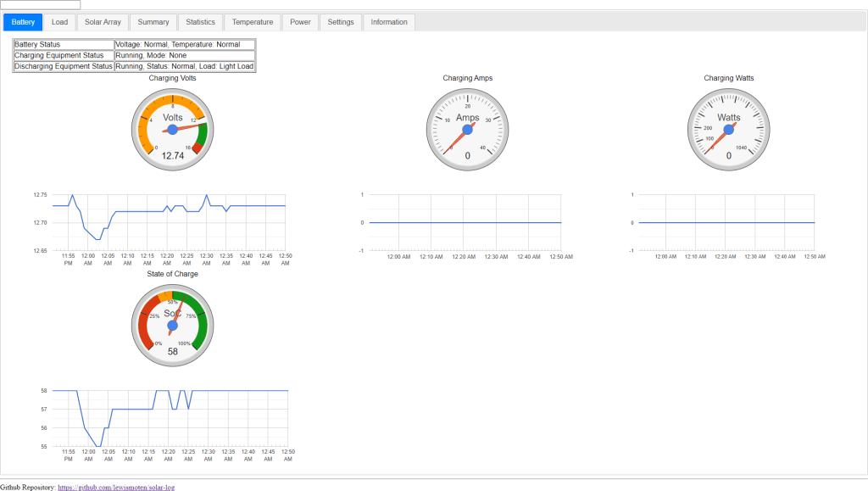Click the state of charge history chart
The image size is (868, 491).
pyautogui.click(x=170, y=417)
